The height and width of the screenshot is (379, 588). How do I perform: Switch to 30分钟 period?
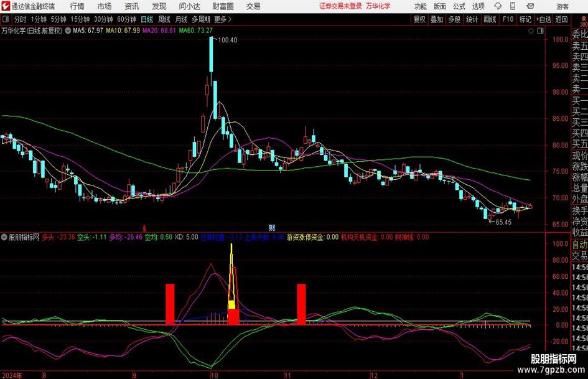[103, 19]
